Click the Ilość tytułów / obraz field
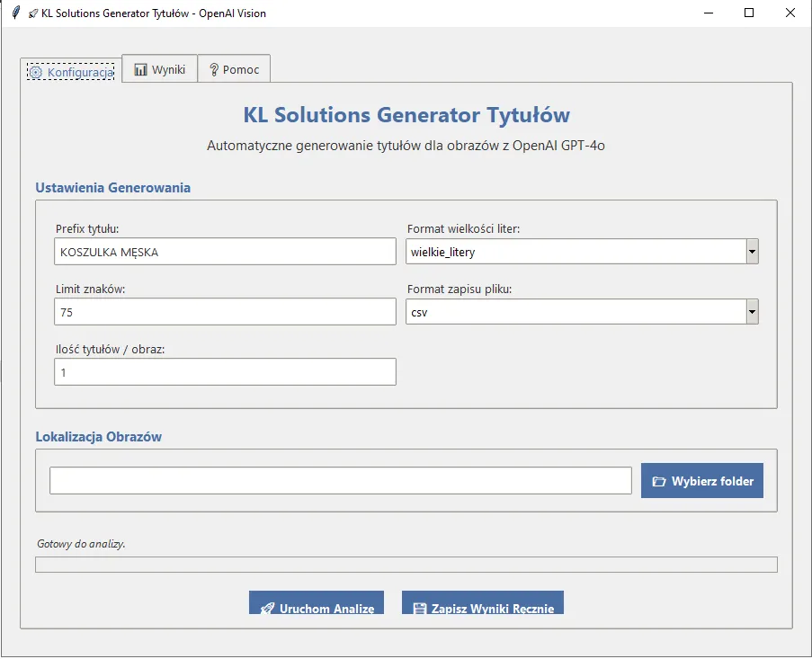The image size is (812, 659). [226, 371]
